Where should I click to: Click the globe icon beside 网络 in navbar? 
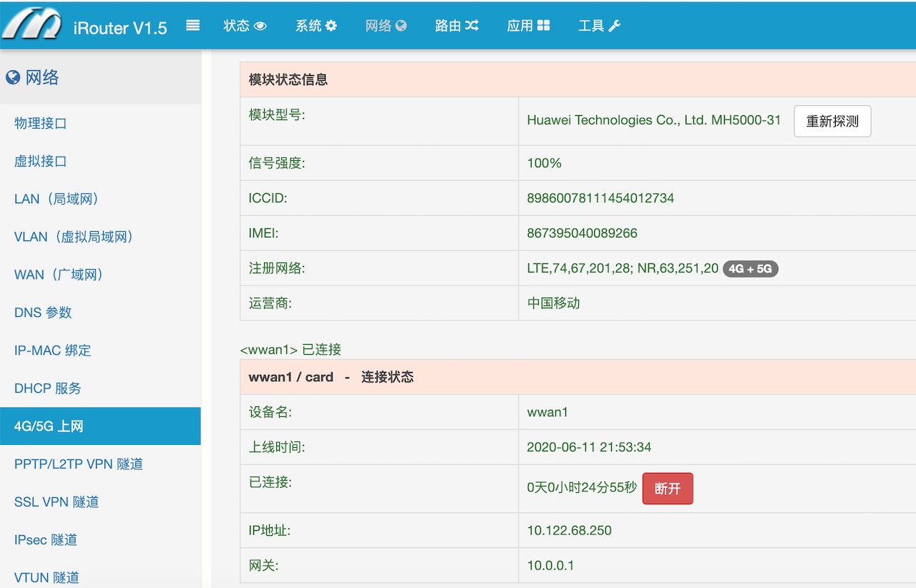401,26
